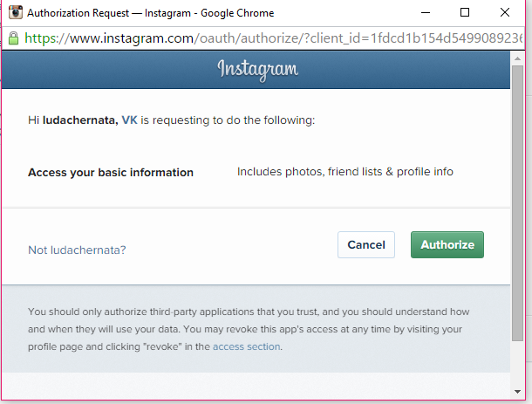Click the scrollbar up arrow
Screen dimensions: 532x404
pos(517,58)
